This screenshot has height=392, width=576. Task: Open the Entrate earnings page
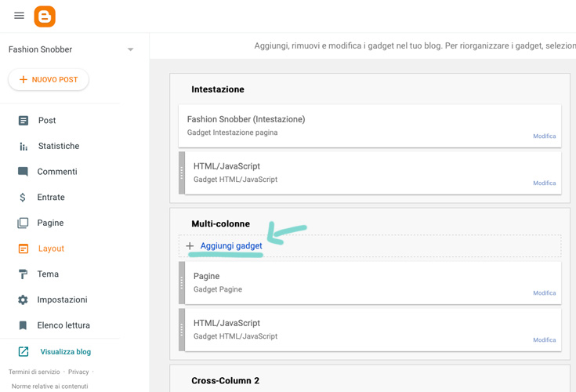51,198
